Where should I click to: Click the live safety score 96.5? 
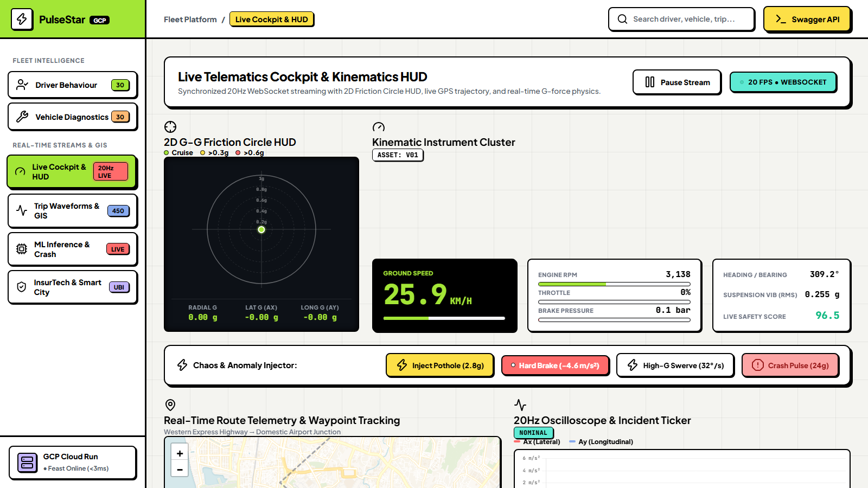pyautogui.click(x=827, y=316)
